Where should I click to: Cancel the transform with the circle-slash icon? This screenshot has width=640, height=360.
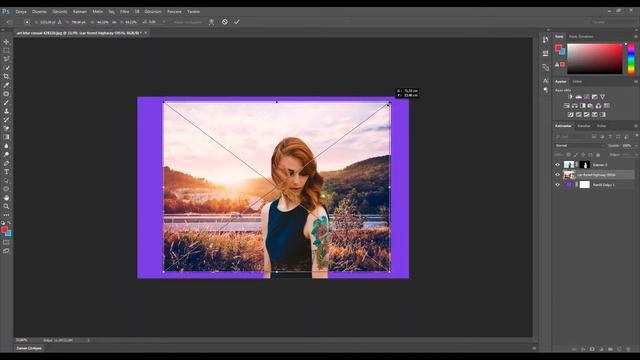pos(224,22)
